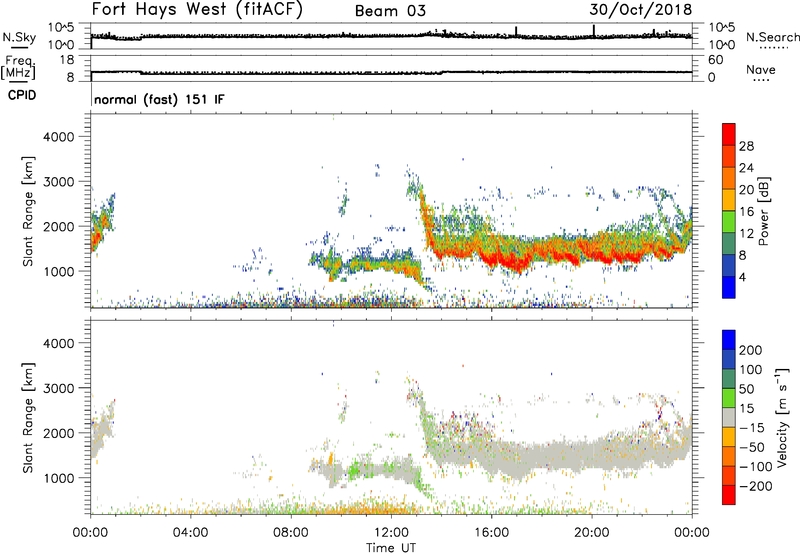Viewport: 800px width, 554px height.
Task: Select power panel 'Slant Range [km]' axis label
Action: 28,211
